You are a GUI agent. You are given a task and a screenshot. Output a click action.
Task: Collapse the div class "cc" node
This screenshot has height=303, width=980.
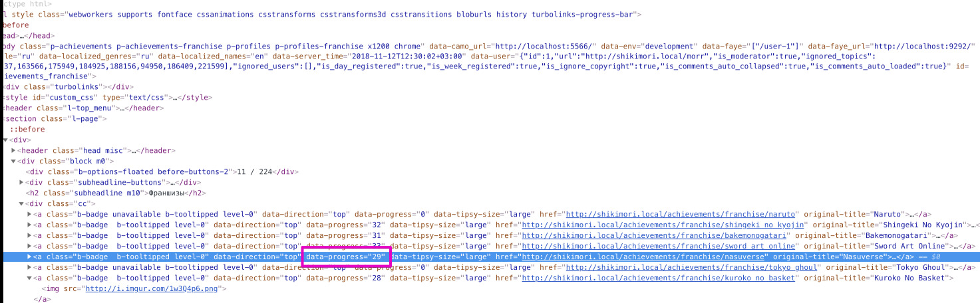21,203
